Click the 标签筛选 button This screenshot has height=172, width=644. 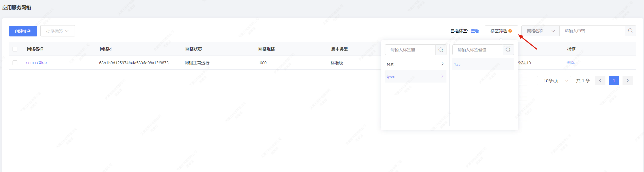point(501,31)
